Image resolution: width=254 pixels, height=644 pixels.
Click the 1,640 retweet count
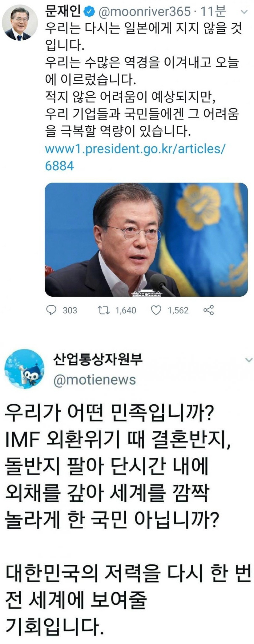126,310
